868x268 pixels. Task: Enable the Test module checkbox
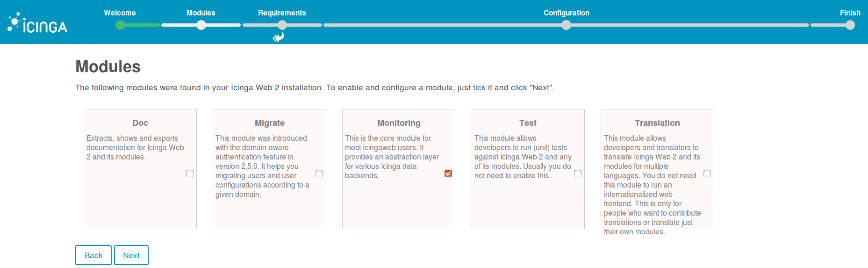578,174
